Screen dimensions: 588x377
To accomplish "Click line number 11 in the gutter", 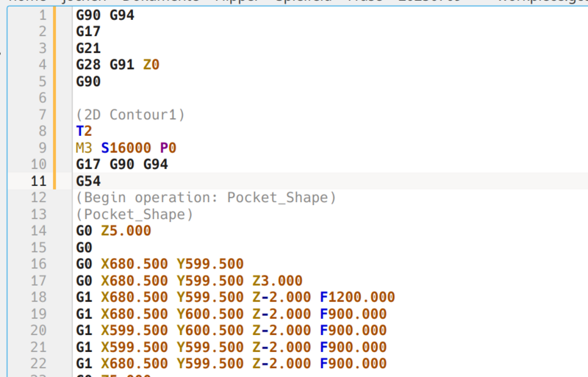I will pyautogui.click(x=39, y=181).
